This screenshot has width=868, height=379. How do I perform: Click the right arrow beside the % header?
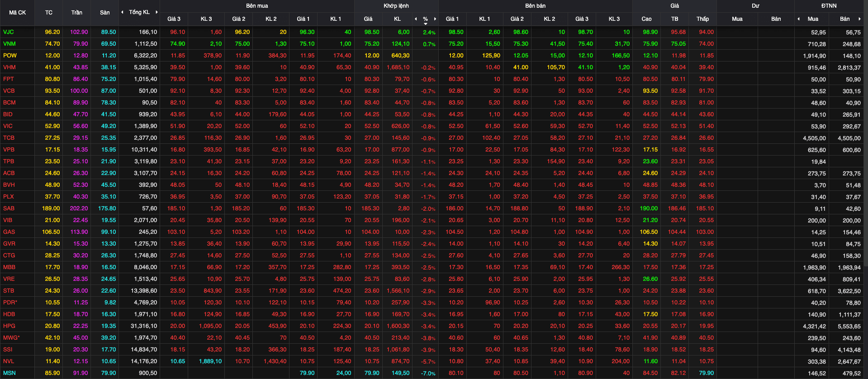[435, 19]
